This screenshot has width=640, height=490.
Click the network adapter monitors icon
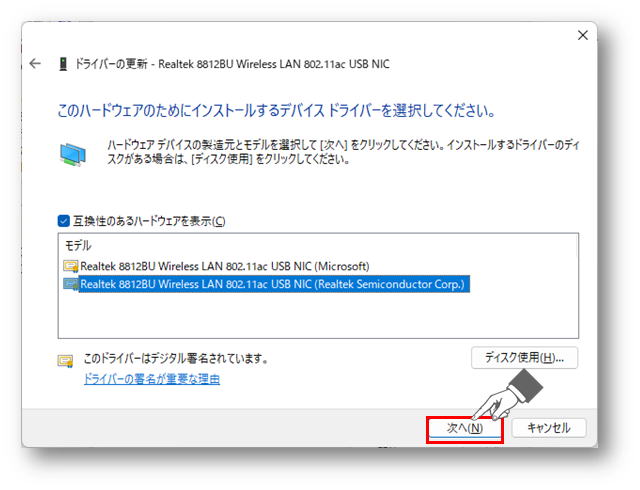[73, 154]
